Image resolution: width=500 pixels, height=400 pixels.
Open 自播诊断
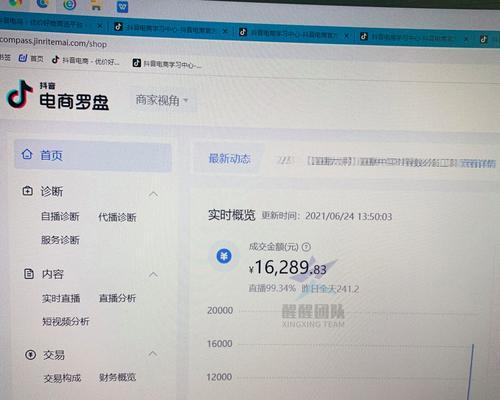point(60,216)
